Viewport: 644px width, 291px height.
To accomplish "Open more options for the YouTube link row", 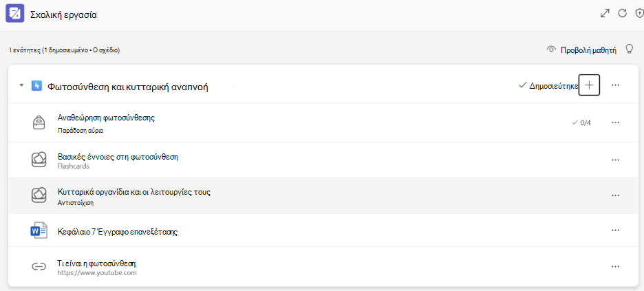I will [x=615, y=266].
